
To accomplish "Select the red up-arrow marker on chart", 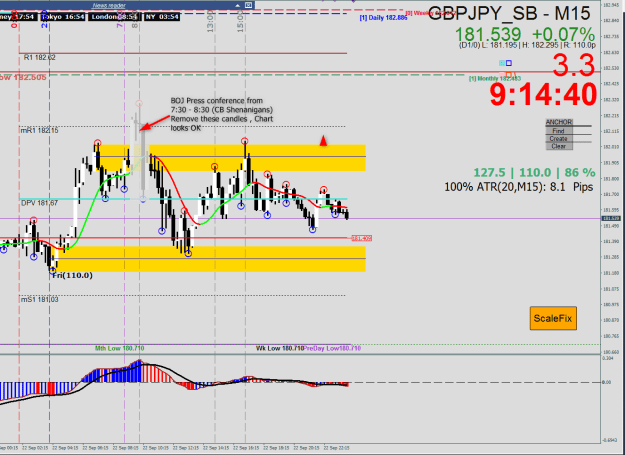I will click(x=323, y=141).
